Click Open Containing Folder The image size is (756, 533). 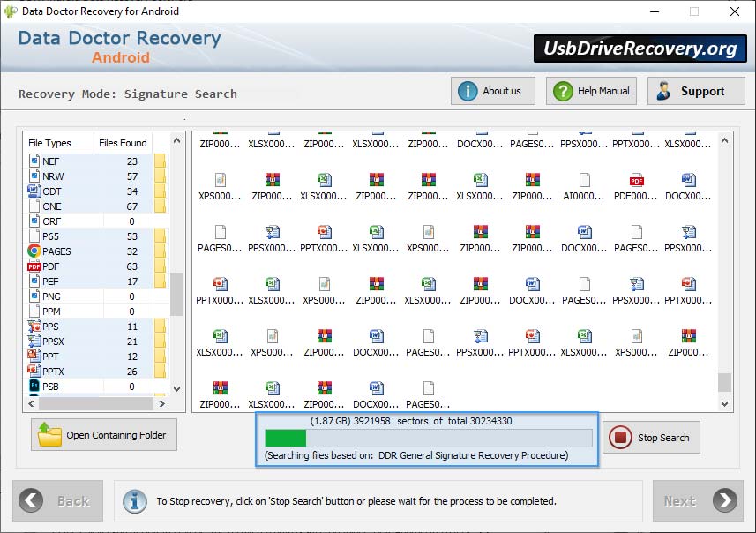[x=104, y=434]
